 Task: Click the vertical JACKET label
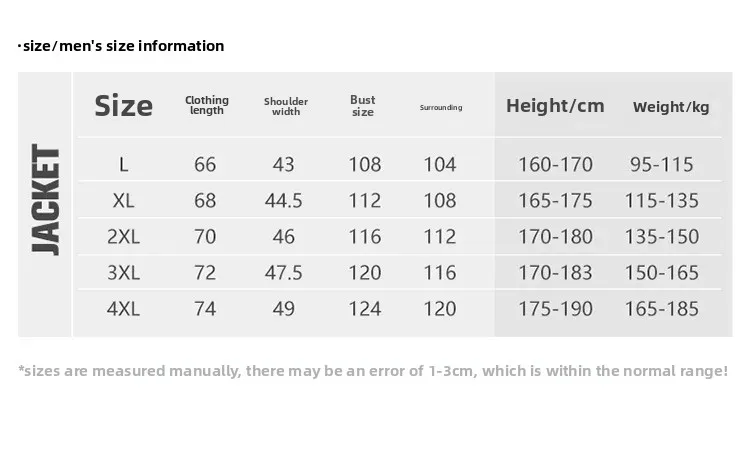[46, 199]
